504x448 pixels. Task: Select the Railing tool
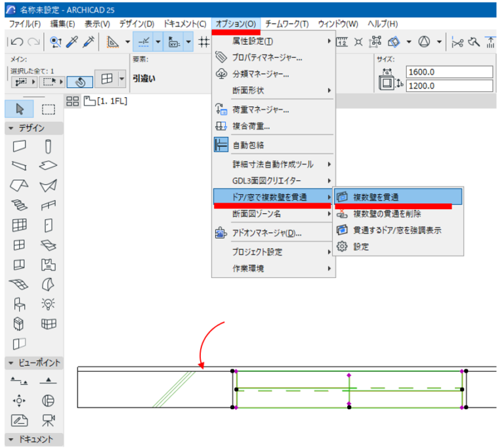click(x=48, y=205)
